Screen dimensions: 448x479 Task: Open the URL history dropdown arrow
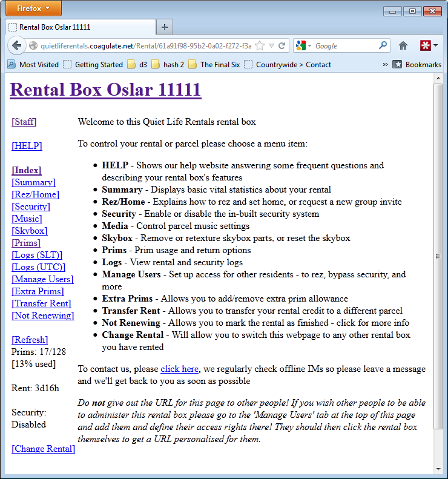pyautogui.click(x=272, y=45)
